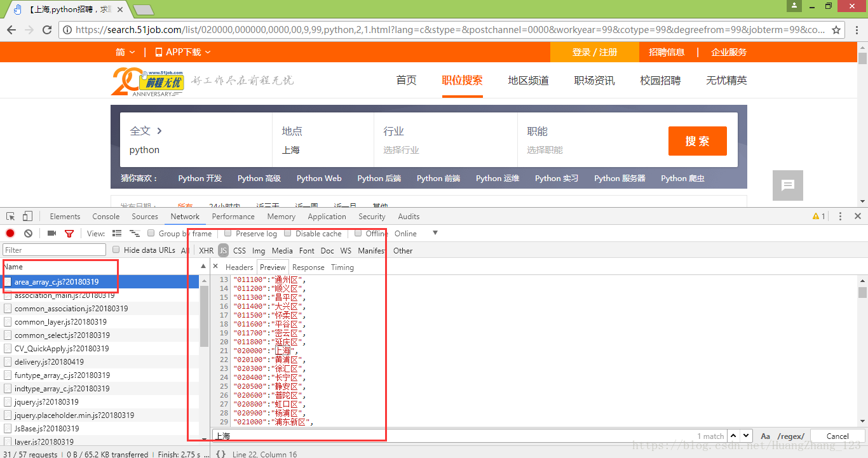Toggle /regex/ search option
Image resolution: width=868 pixels, height=458 pixels.
click(791, 436)
